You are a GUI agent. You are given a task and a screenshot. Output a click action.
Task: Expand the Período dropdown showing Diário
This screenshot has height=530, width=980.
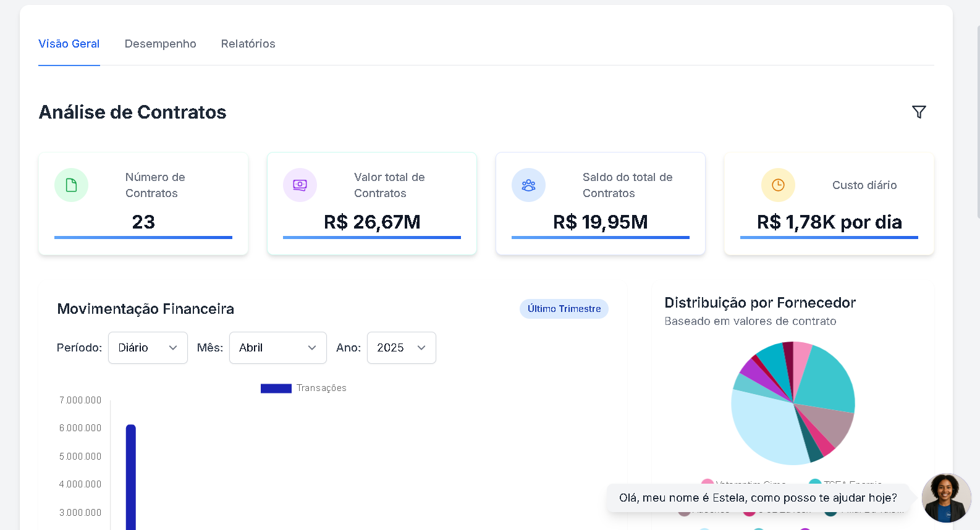point(148,348)
